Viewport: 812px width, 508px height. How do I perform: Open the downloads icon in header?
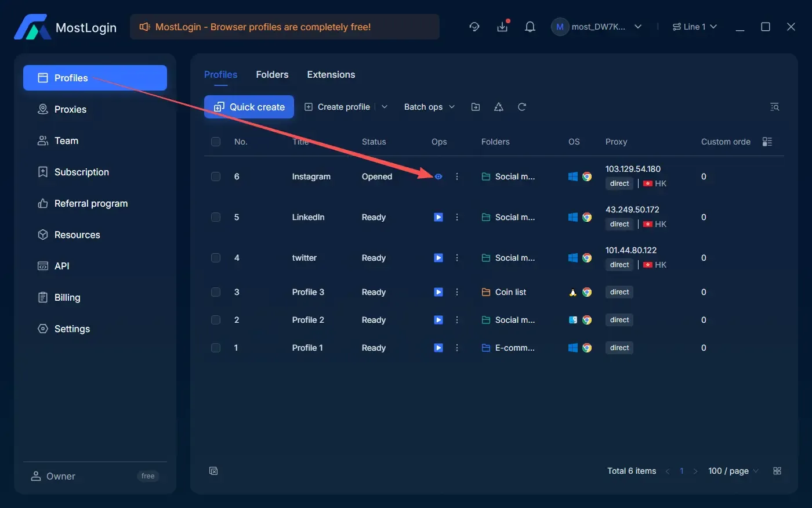(x=502, y=27)
